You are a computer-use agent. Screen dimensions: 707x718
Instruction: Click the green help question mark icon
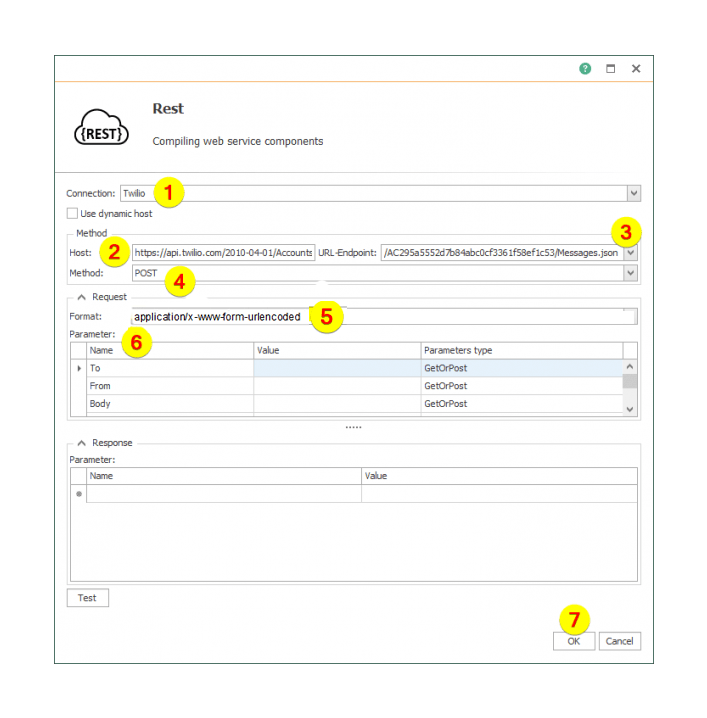pos(585,69)
